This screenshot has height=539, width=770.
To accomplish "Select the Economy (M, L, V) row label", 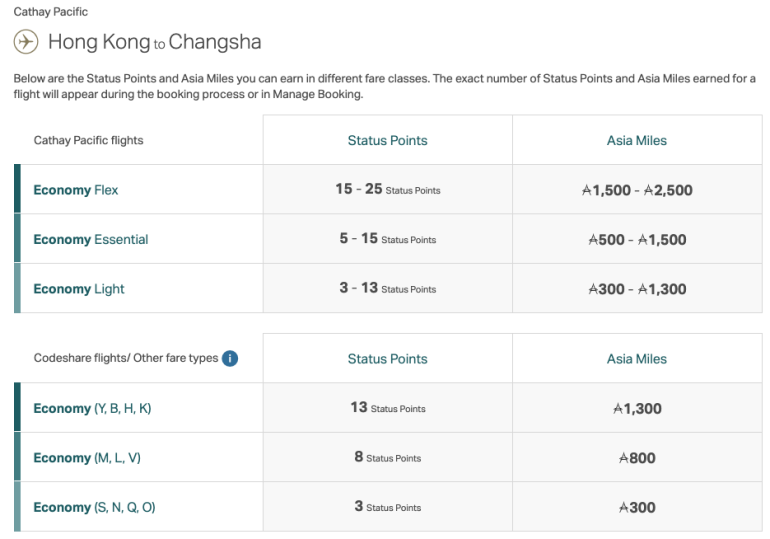I will pos(87,458).
